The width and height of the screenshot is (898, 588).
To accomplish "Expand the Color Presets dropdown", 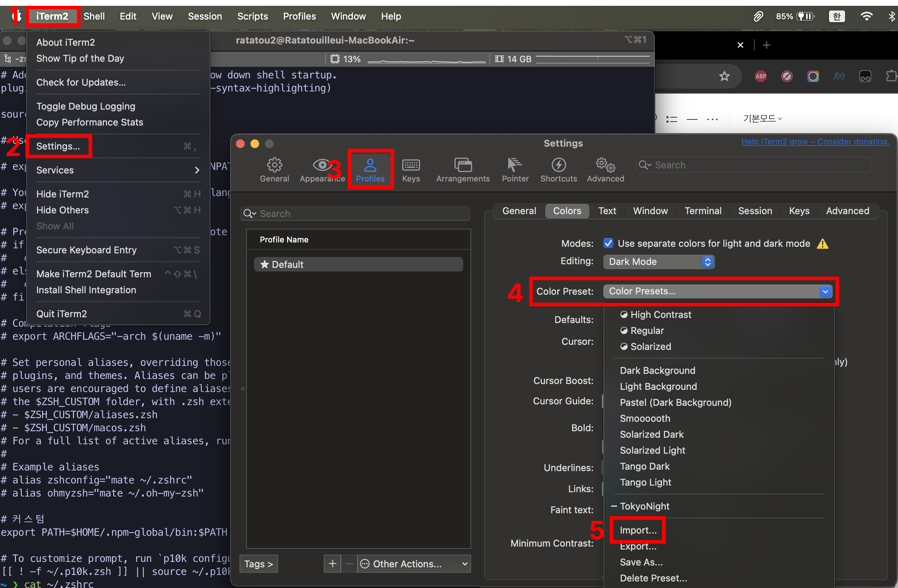I will [717, 291].
